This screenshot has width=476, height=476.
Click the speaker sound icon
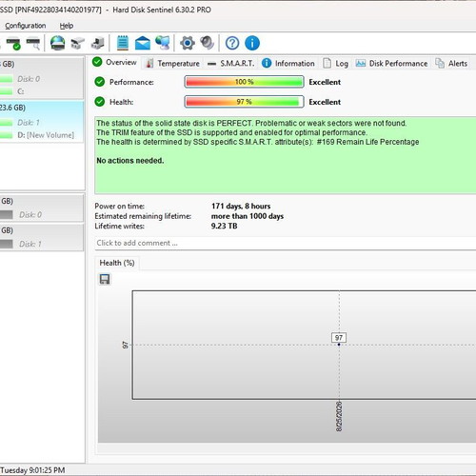tap(207, 43)
